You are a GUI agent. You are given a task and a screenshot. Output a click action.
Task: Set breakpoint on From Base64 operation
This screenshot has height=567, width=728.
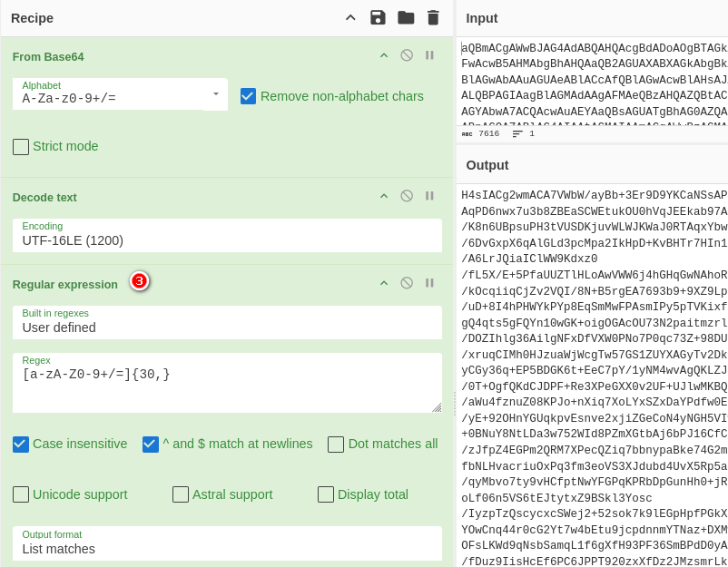(429, 55)
